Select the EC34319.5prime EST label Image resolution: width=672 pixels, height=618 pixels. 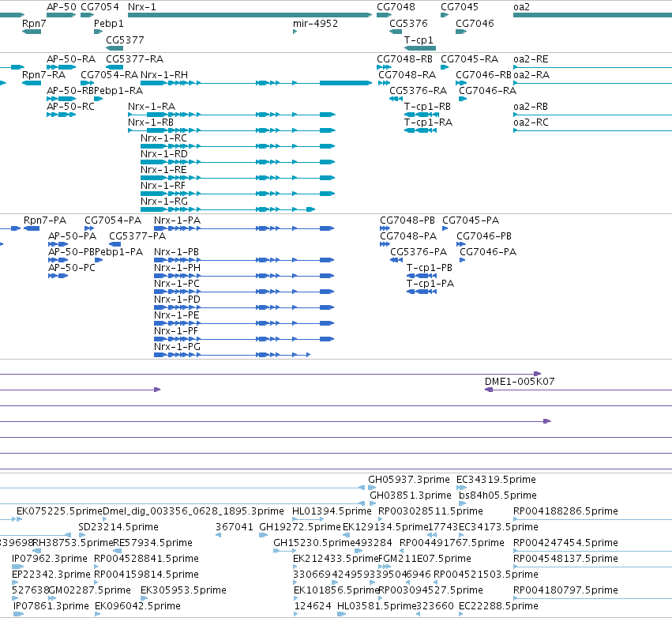point(496,480)
